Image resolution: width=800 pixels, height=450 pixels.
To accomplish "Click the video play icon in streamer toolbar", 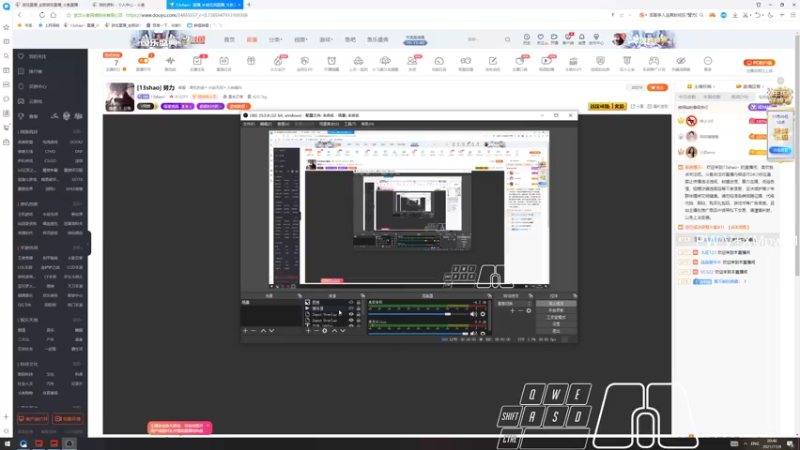I will pyautogui.click(x=546, y=61).
